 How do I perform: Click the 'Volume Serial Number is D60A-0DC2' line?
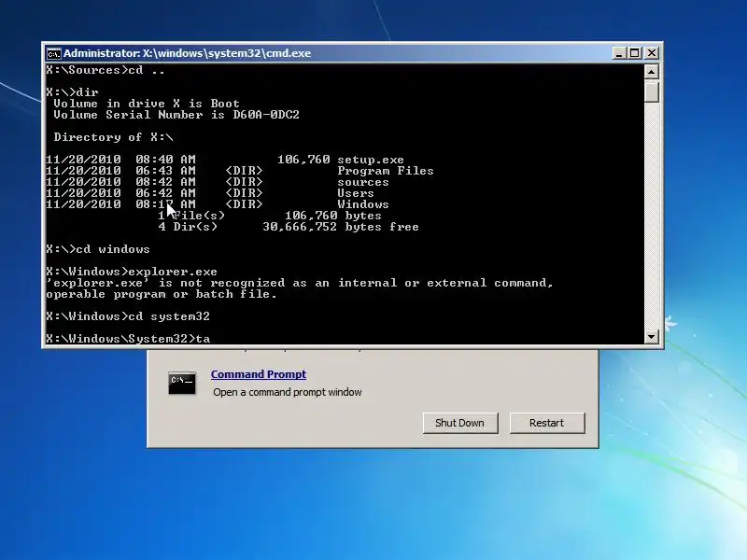[x=176, y=115]
